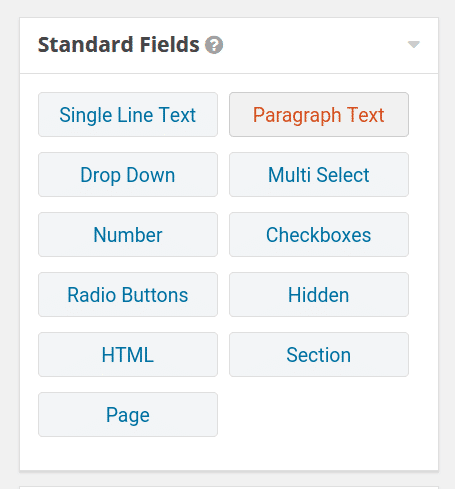
Task: Add a Single Line Text field
Action: 128,115
